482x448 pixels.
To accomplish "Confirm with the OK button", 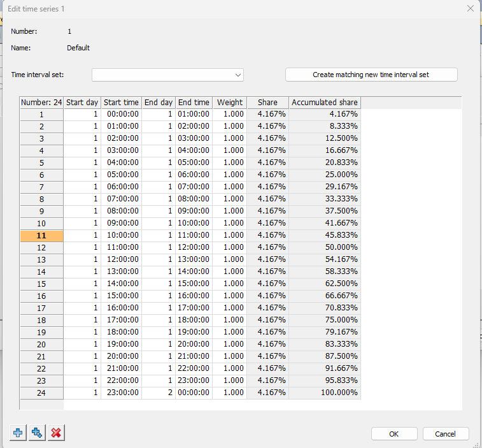I will [394, 434].
